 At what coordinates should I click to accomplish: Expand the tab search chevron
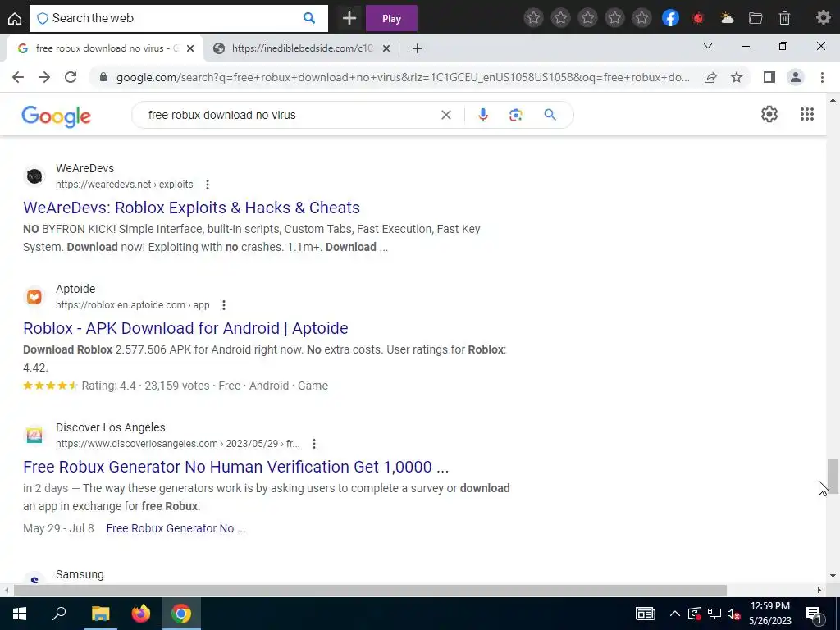tap(708, 46)
